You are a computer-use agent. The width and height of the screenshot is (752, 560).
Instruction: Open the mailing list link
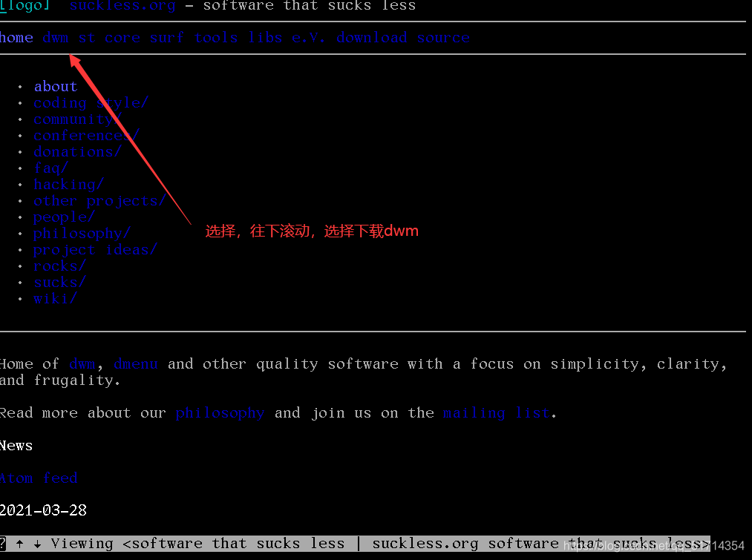(x=496, y=413)
